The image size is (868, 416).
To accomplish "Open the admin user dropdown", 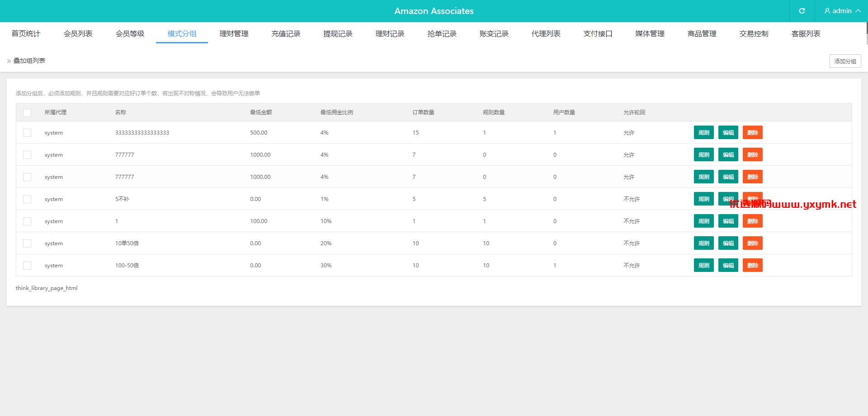I will click(x=842, y=11).
